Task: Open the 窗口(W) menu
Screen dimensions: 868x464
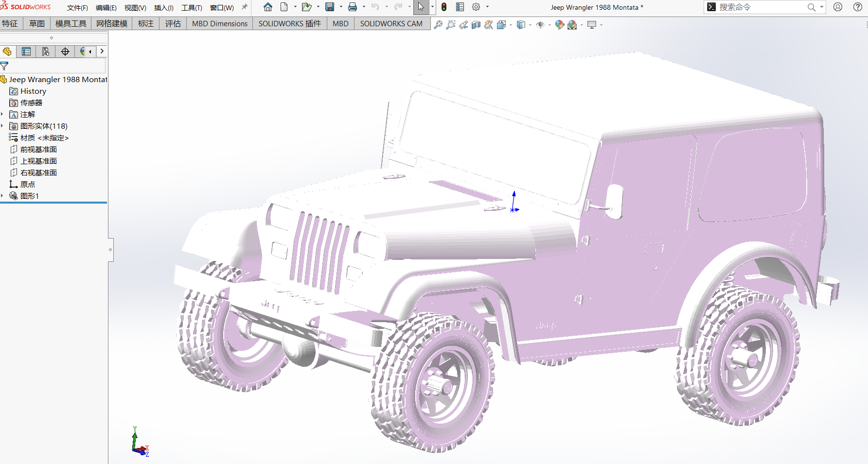Action: [x=222, y=8]
